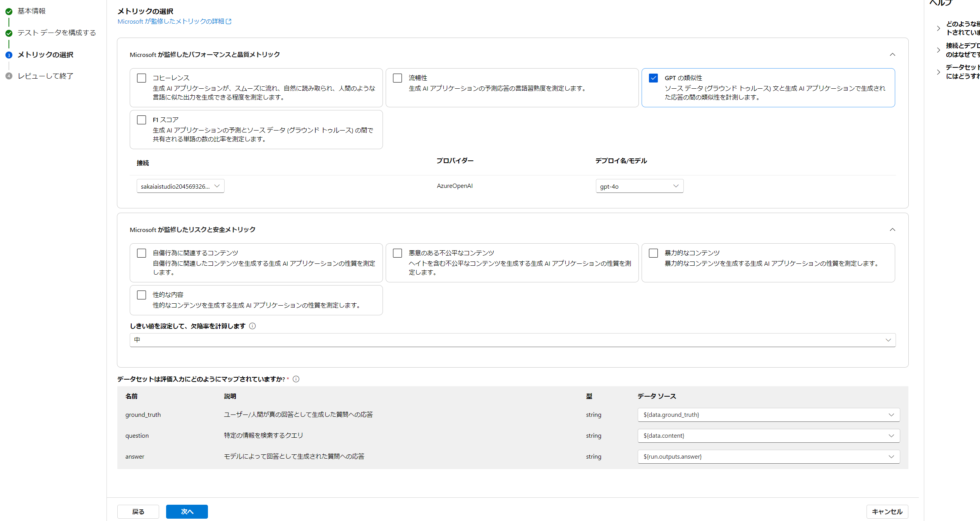Image resolution: width=980 pixels, height=521 pixels.
Task: Click the キャンセル button
Action: 887,512
